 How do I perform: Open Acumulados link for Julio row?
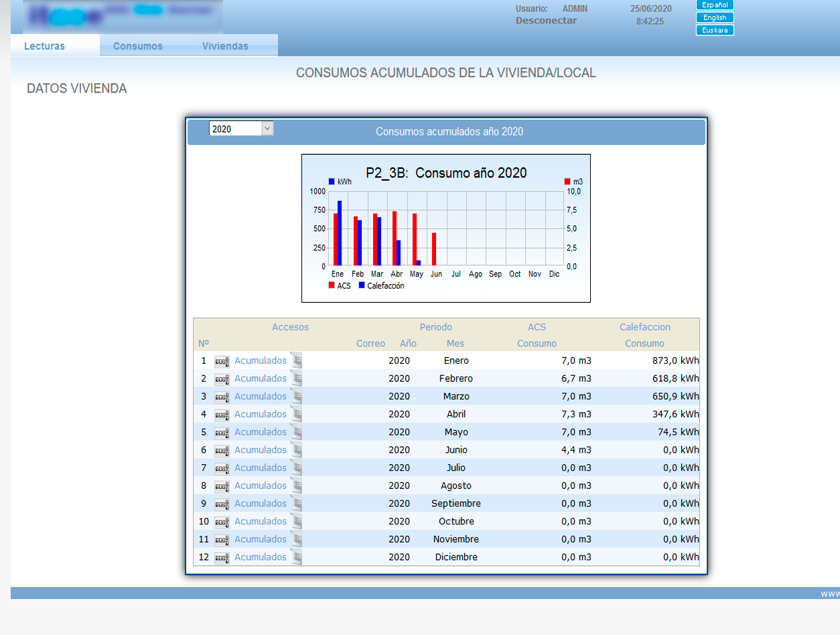pos(261,468)
